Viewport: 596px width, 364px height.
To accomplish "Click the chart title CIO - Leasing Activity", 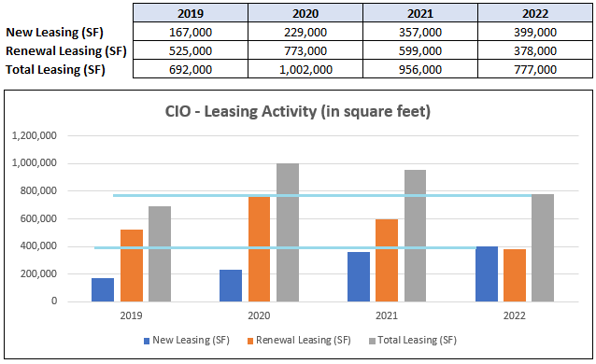I will 298,112.
